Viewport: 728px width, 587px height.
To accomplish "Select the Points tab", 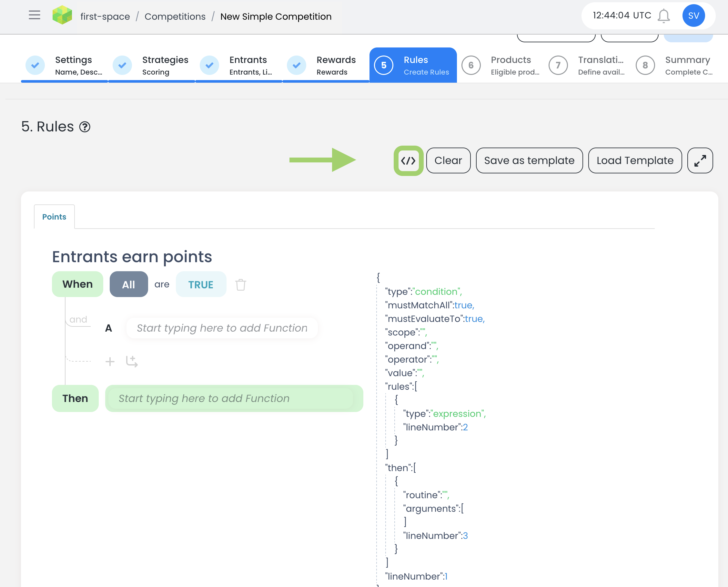I will 55,217.
